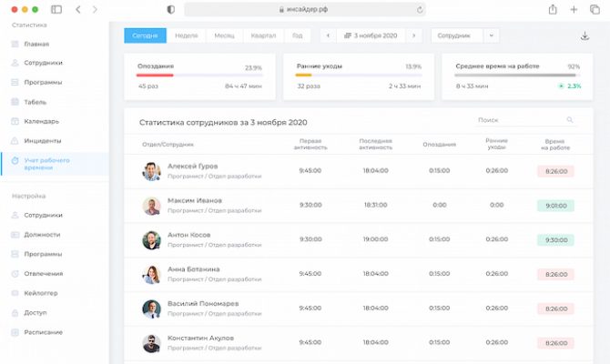The width and height of the screenshot is (610, 364).
Task: Expand the Сотрудник filter dropdown
Action: (x=492, y=35)
